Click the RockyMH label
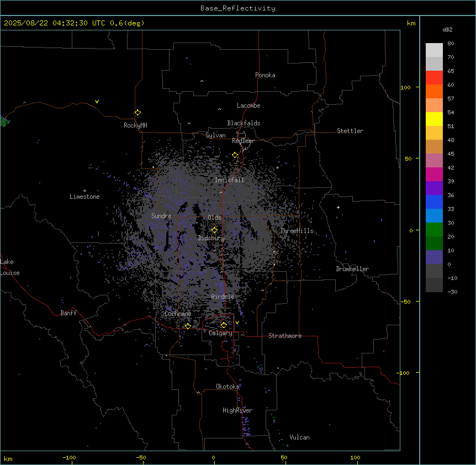Image resolution: width=476 pixels, height=465 pixels. click(x=135, y=125)
